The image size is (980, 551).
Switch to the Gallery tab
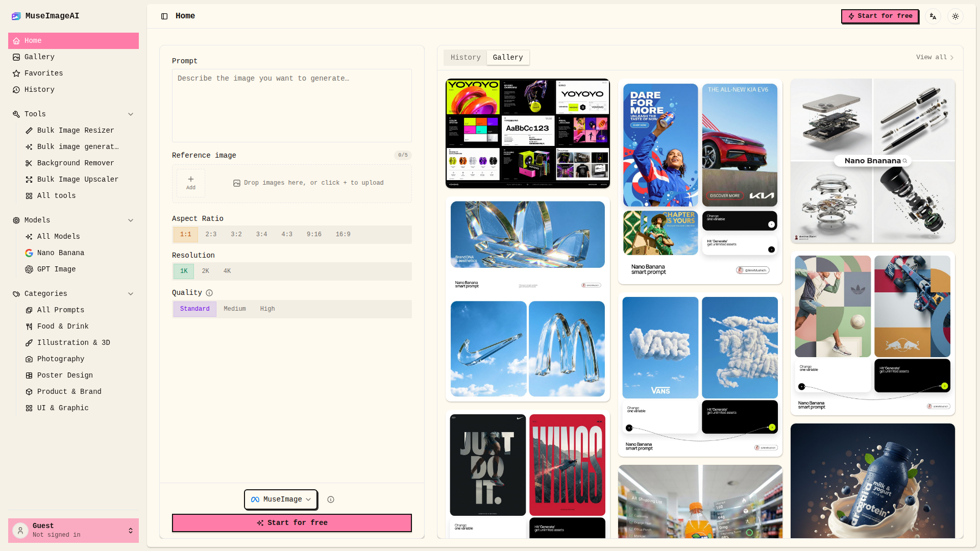tap(508, 58)
